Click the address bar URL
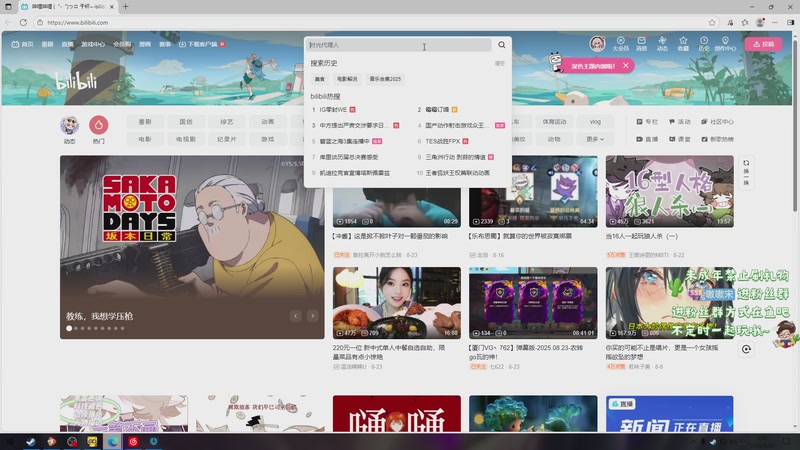 78,22
